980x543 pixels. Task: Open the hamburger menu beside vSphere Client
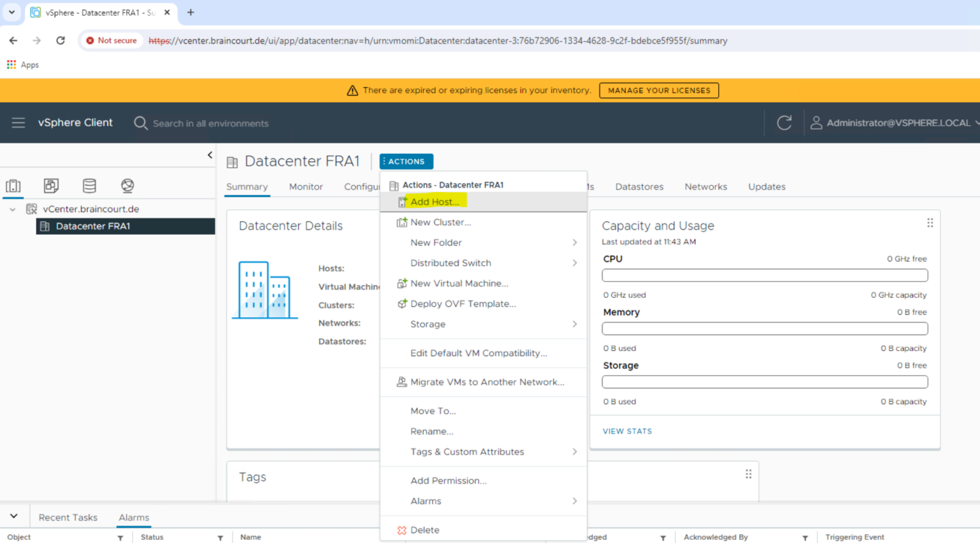click(x=18, y=123)
